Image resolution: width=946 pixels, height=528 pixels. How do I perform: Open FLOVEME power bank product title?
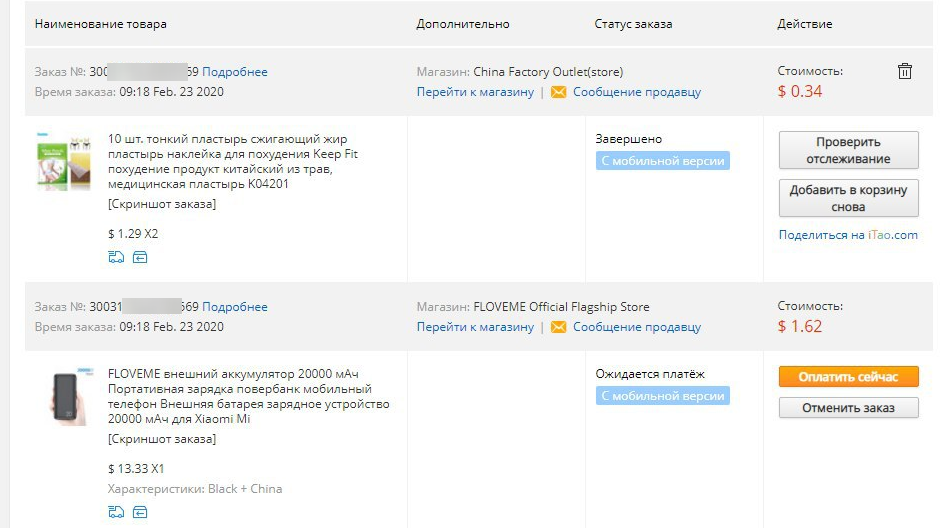tap(249, 396)
